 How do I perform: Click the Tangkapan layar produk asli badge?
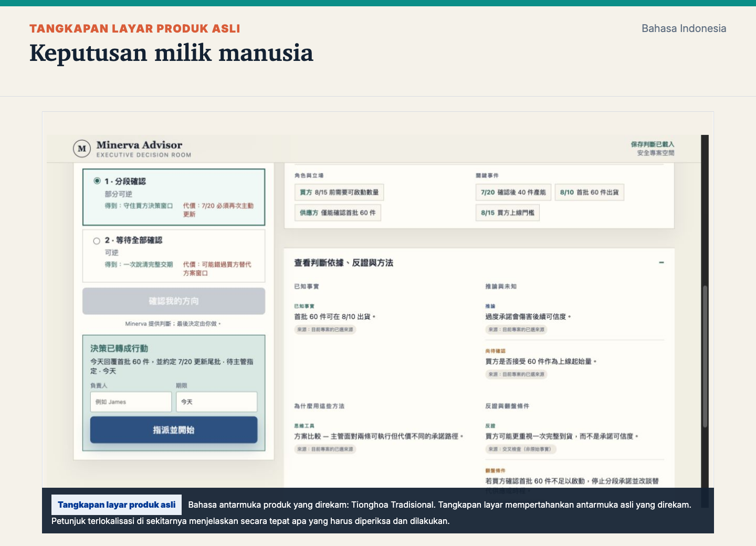point(117,505)
